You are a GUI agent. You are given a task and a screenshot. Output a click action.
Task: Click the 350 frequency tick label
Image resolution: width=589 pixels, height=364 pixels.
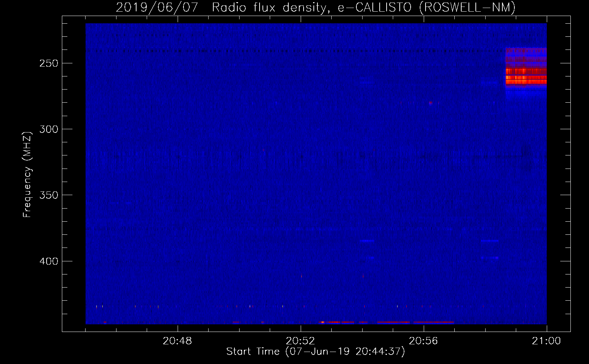(x=49, y=195)
